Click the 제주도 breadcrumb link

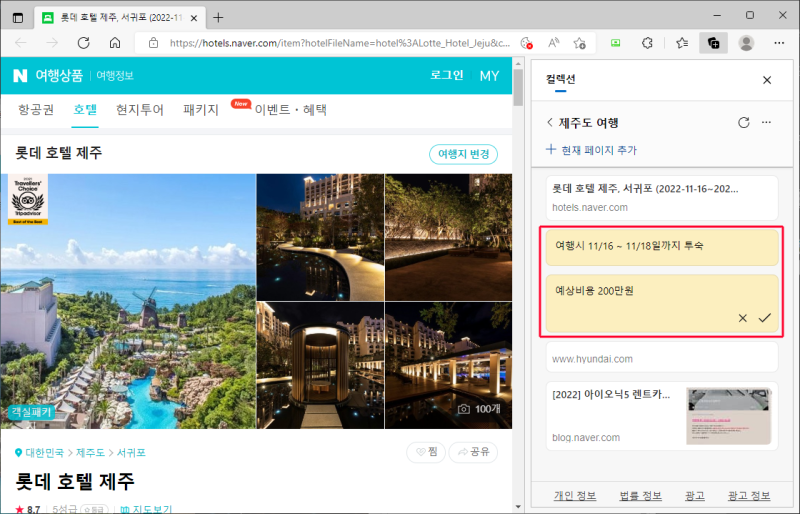click(90, 453)
